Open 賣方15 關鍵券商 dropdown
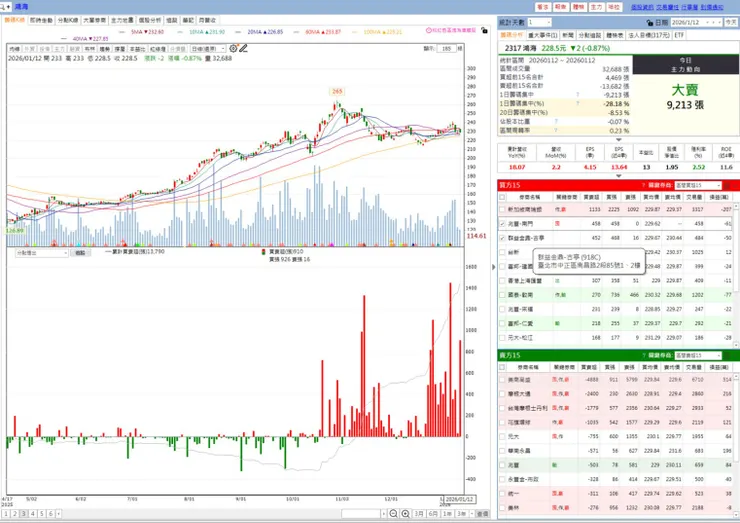The image size is (740, 523). [x=698, y=355]
